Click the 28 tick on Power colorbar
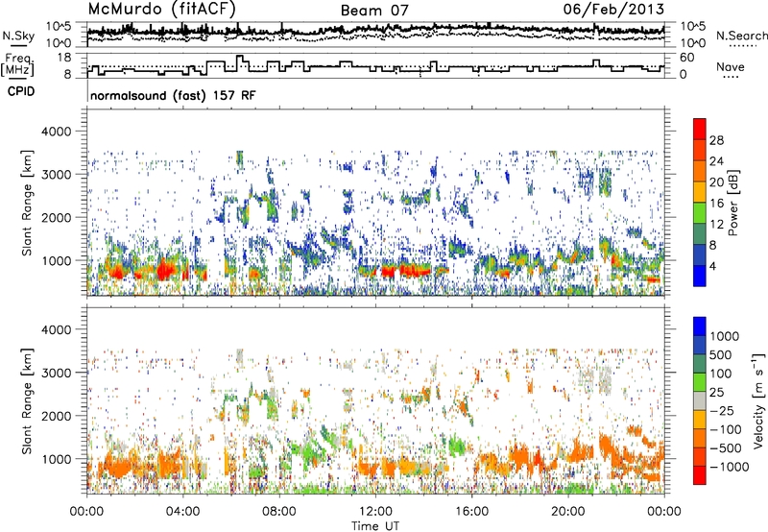The width and height of the screenshot is (768, 532). coord(716,140)
